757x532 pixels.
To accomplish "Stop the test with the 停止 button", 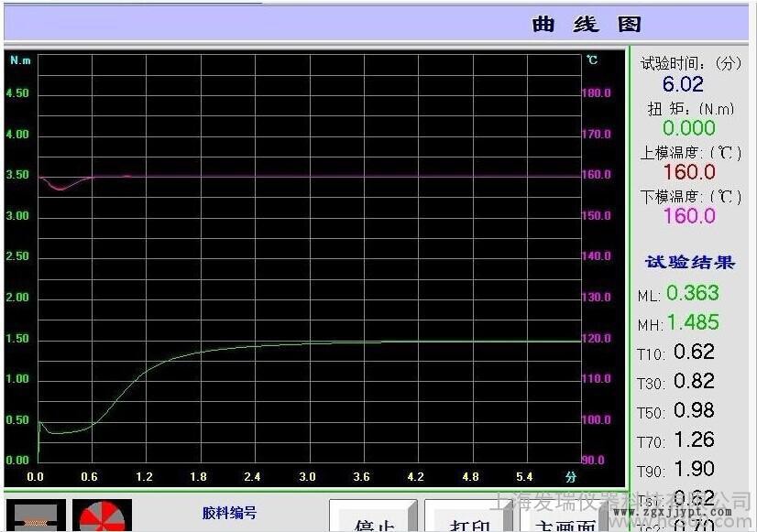I will [x=373, y=516].
